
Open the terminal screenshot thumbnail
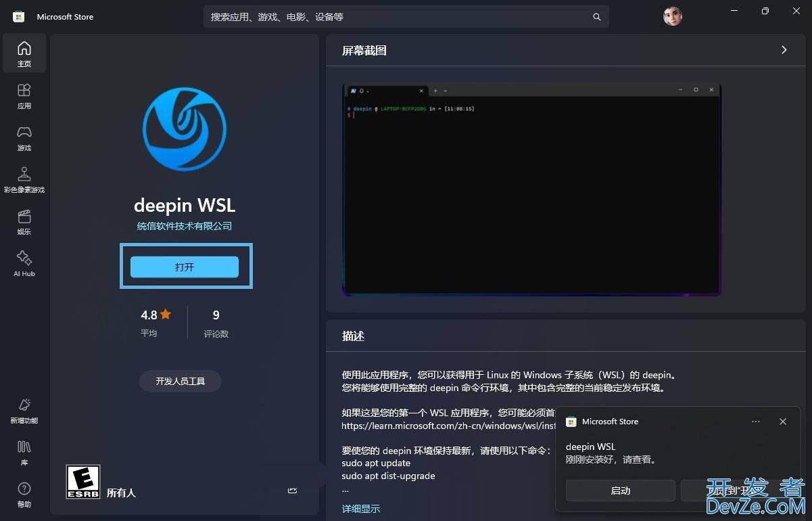(x=532, y=189)
